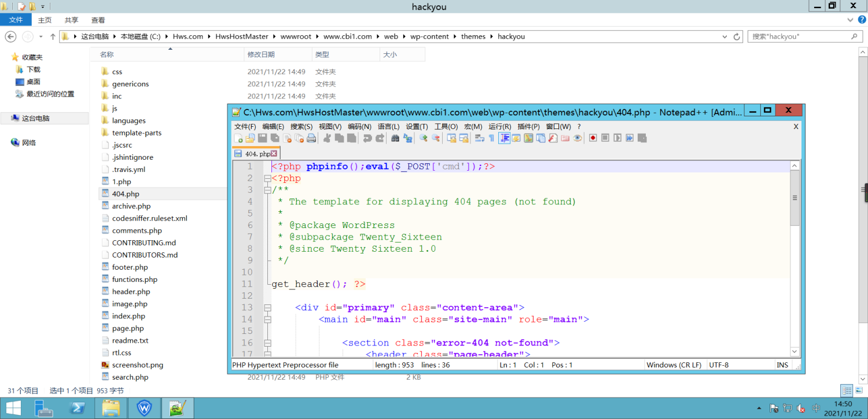Open the Define your language icon
The width and height of the screenshot is (868, 419).
[x=516, y=138]
